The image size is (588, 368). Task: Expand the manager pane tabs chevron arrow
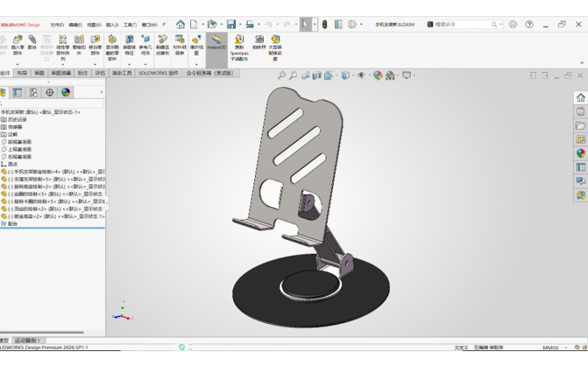tap(101, 93)
